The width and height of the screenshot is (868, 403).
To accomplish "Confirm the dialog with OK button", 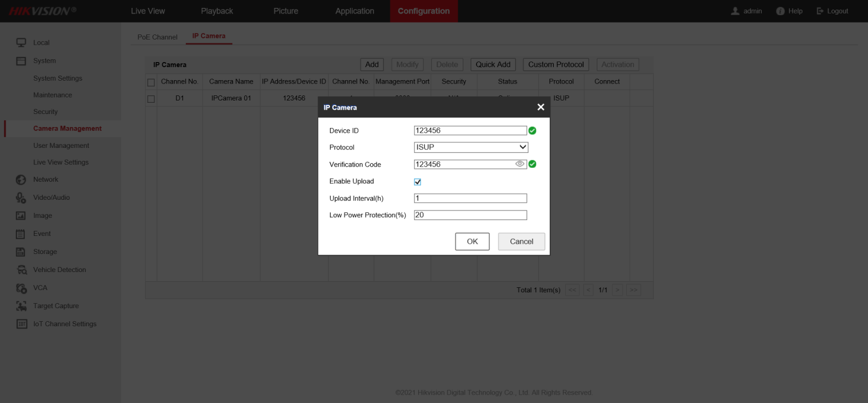I will click(472, 242).
